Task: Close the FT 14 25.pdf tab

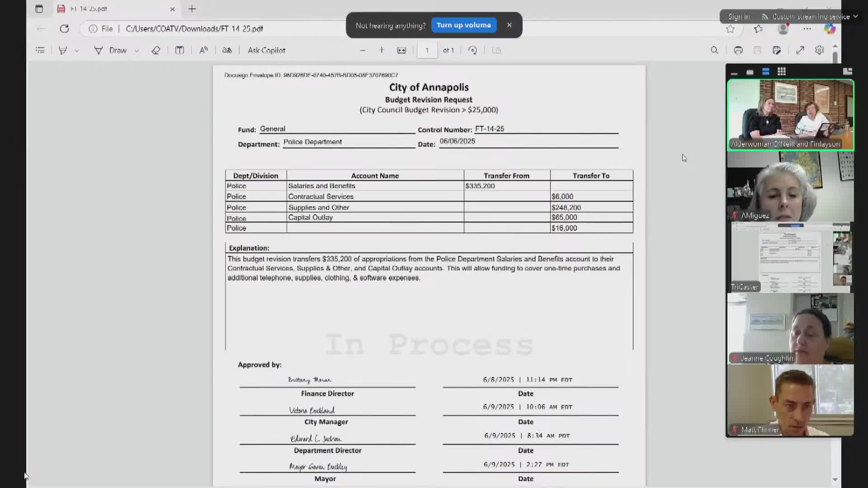Action: pyautogui.click(x=172, y=9)
